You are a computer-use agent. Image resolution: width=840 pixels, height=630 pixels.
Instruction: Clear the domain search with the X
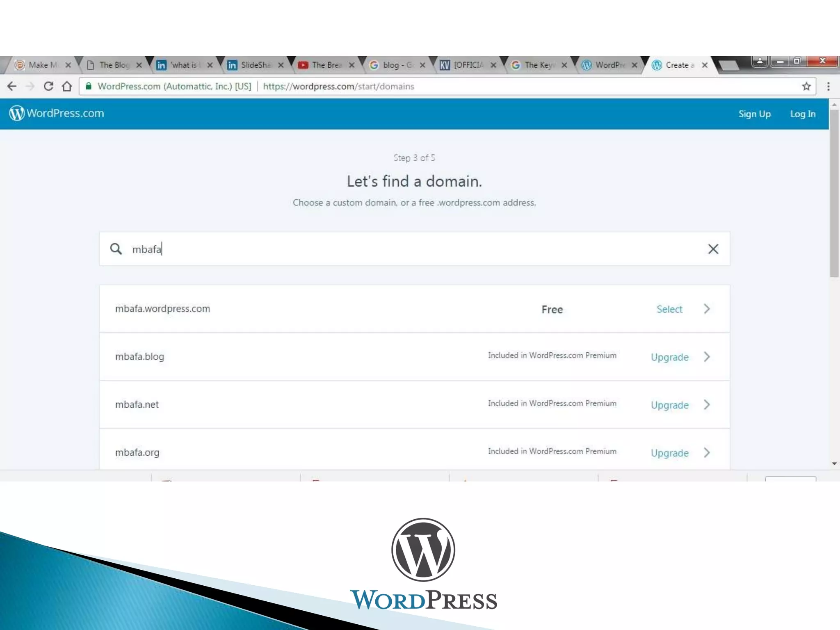[x=713, y=249]
